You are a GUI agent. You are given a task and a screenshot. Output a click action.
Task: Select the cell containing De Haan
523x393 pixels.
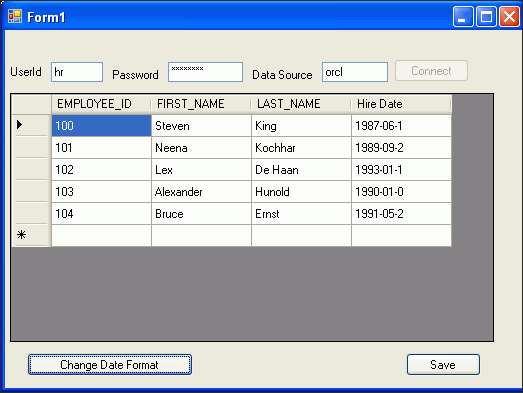tap(301, 169)
